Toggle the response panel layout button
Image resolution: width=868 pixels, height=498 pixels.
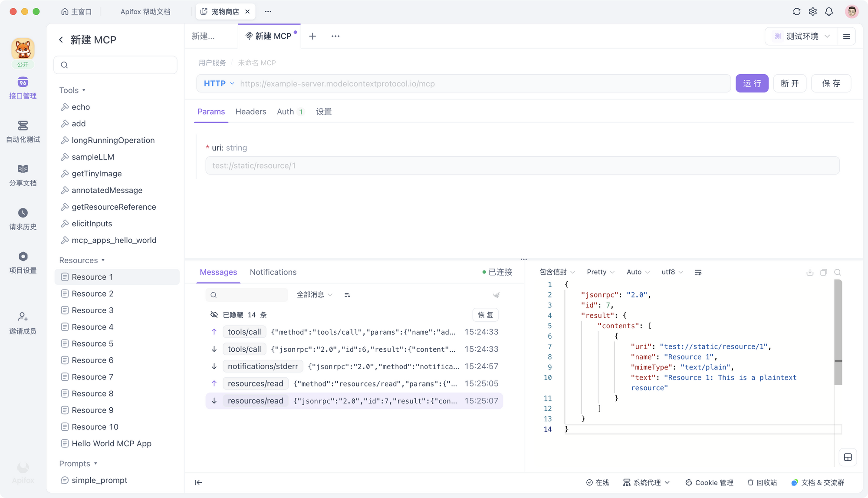click(x=848, y=457)
